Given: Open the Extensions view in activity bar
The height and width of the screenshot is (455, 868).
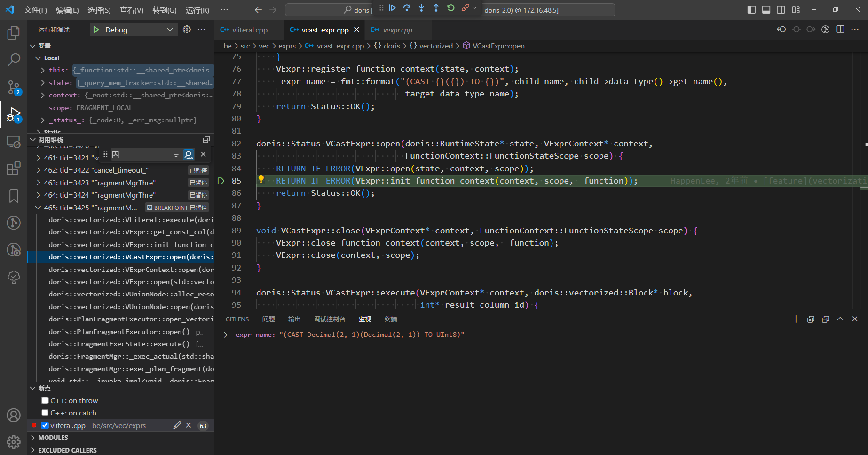Looking at the screenshot, I should 14,168.
